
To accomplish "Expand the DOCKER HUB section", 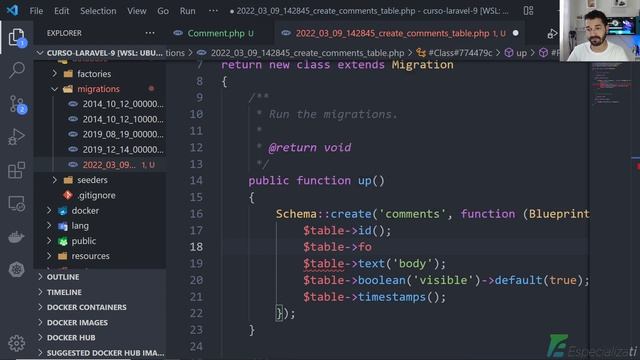I will click(100, 338).
